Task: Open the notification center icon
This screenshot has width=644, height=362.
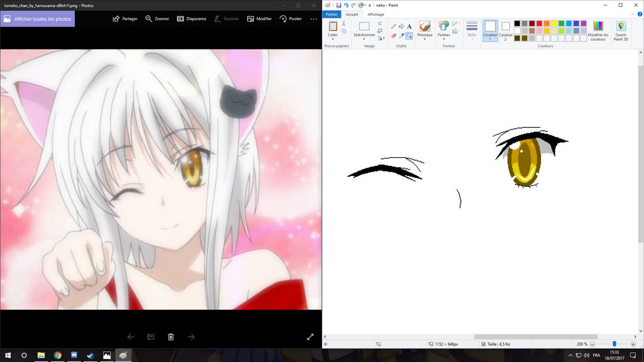Action: [x=633, y=356]
